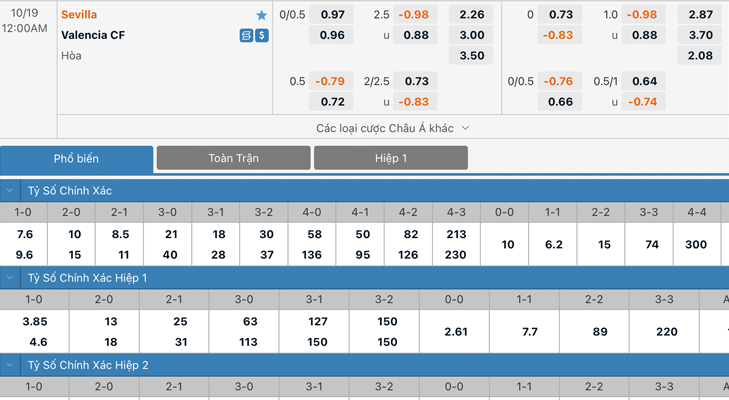Expand Các loại cược Châu Á khác
The width and height of the screenshot is (729, 400).
(x=393, y=128)
